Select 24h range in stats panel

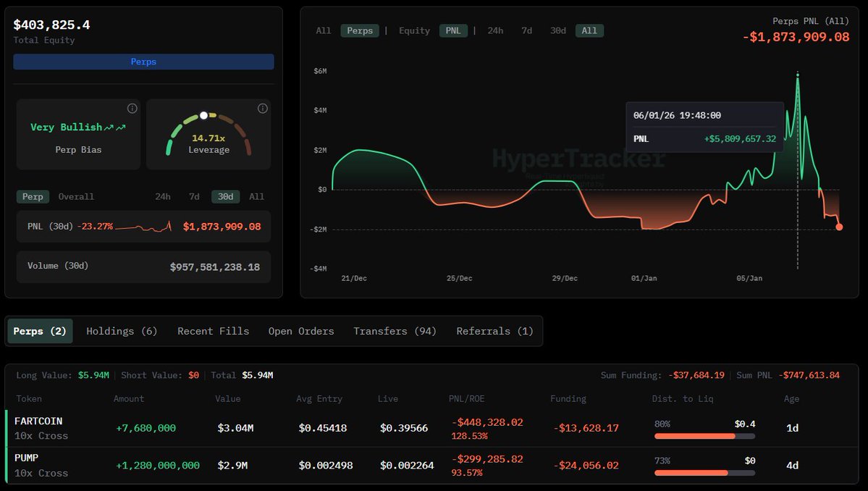point(163,196)
